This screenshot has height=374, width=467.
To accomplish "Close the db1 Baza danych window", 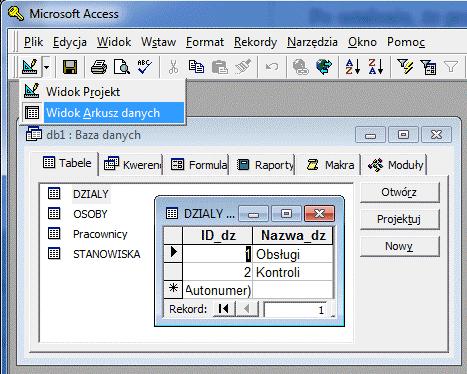I will coord(436,135).
